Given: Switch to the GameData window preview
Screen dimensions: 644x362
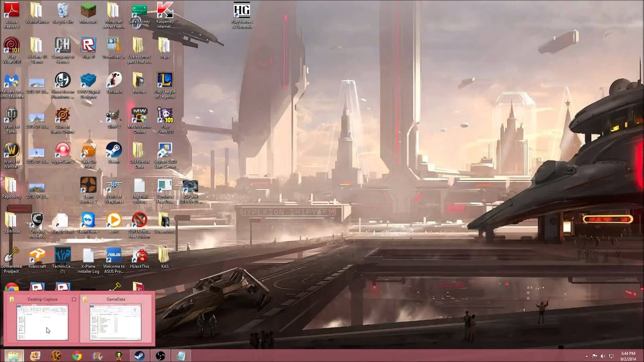Looking at the screenshot, I should click(116, 319).
